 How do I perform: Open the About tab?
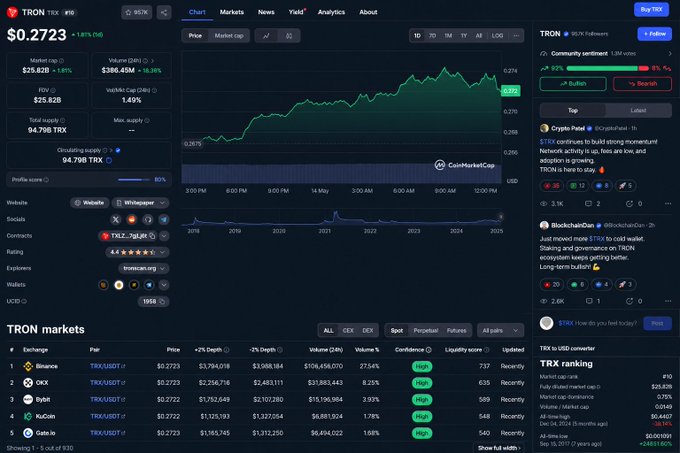click(x=368, y=12)
